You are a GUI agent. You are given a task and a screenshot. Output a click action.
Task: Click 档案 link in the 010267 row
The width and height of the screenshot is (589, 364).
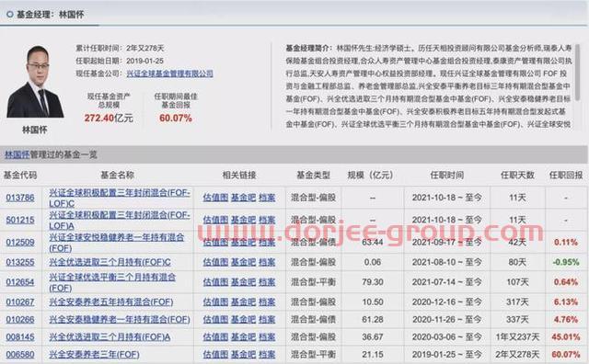[267, 301]
